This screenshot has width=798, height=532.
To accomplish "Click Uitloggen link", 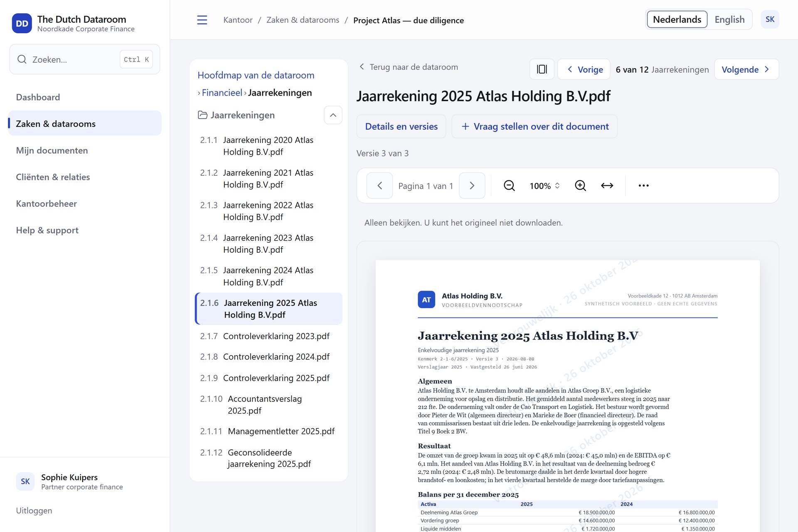I will pyautogui.click(x=34, y=510).
